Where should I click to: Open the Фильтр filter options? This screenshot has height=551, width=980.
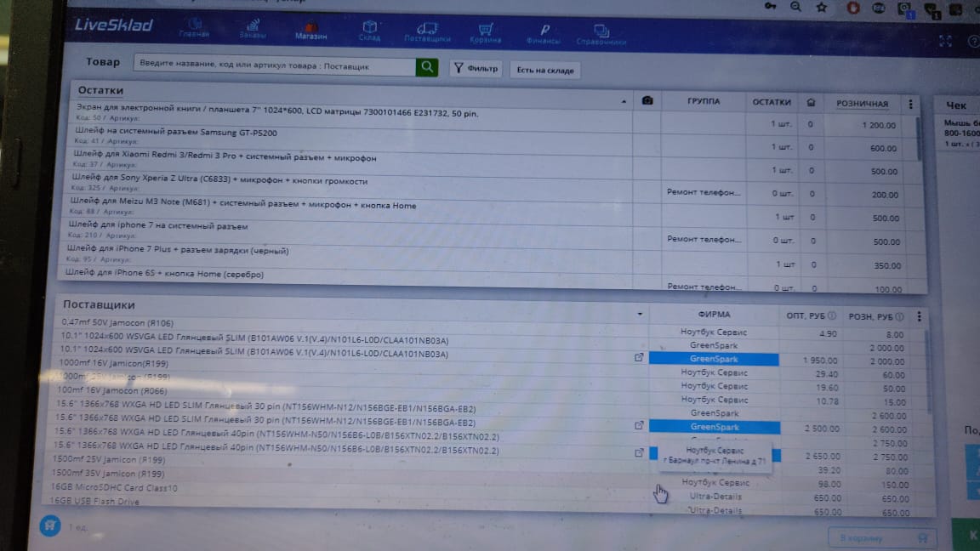click(476, 69)
